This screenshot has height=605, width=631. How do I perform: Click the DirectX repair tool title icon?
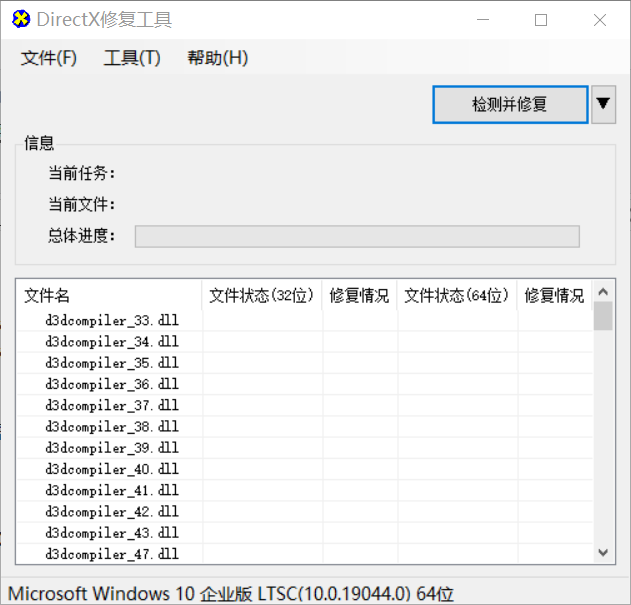coord(21,19)
